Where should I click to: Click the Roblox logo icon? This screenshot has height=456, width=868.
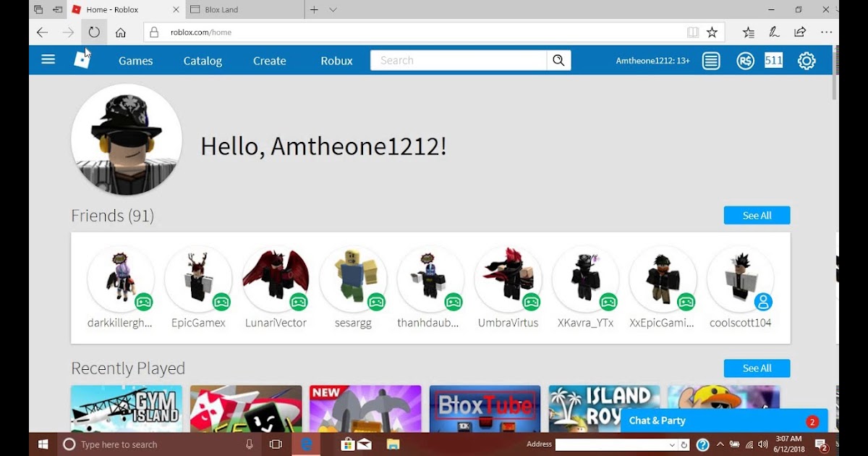click(82, 60)
